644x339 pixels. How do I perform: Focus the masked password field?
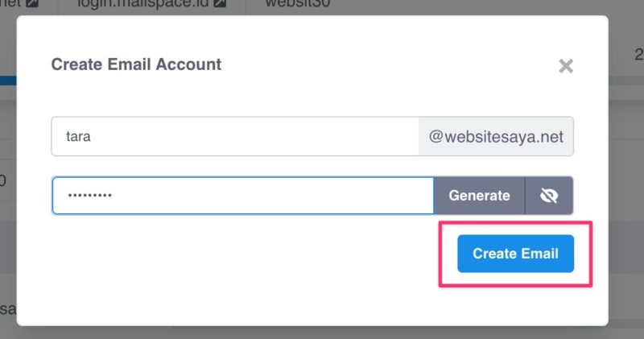[x=243, y=196]
